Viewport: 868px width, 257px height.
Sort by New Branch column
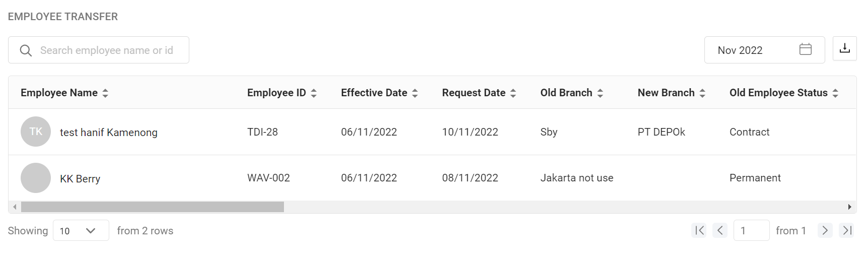tap(702, 93)
